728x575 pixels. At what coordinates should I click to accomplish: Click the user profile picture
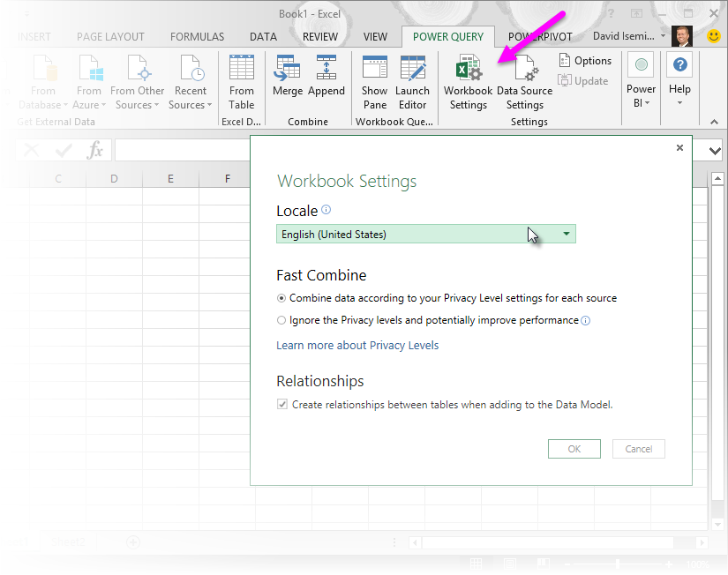point(682,36)
